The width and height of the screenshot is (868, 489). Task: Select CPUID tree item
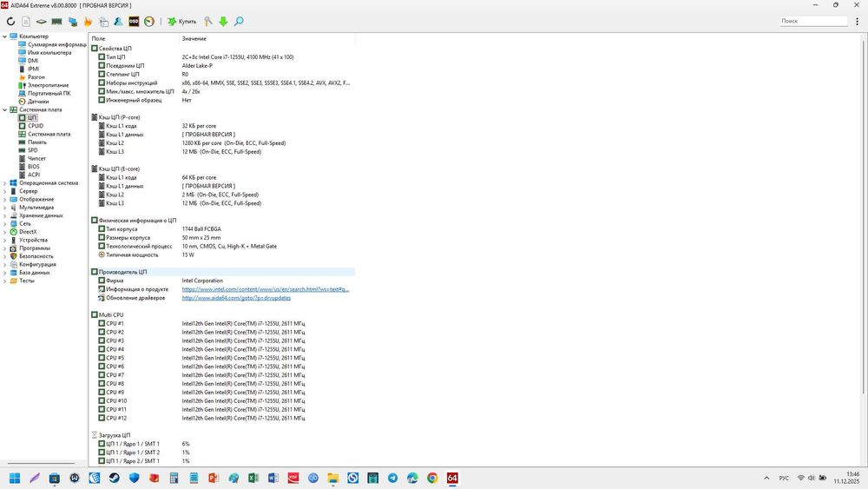36,126
